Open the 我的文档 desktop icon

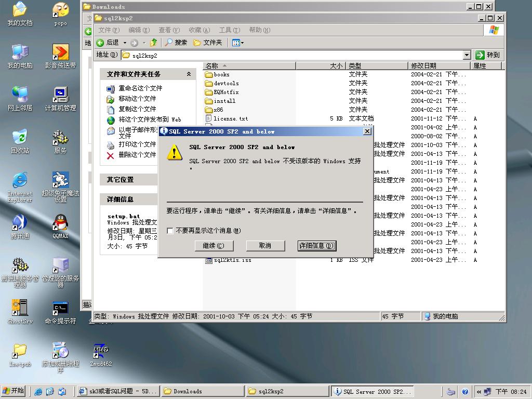click(x=20, y=14)
